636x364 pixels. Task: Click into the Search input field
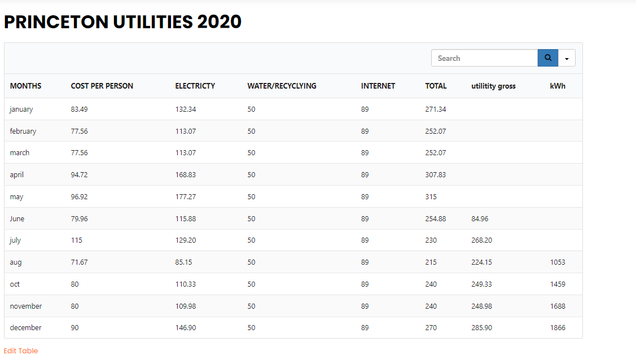tap(484, 58)
